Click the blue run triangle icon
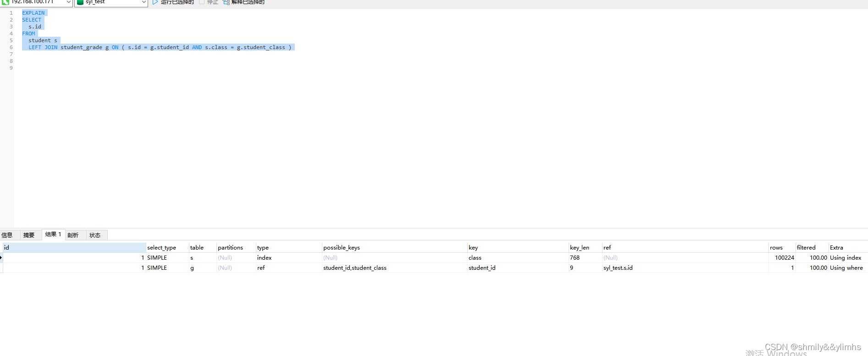868x356 pixels. (x=155, y=2)
